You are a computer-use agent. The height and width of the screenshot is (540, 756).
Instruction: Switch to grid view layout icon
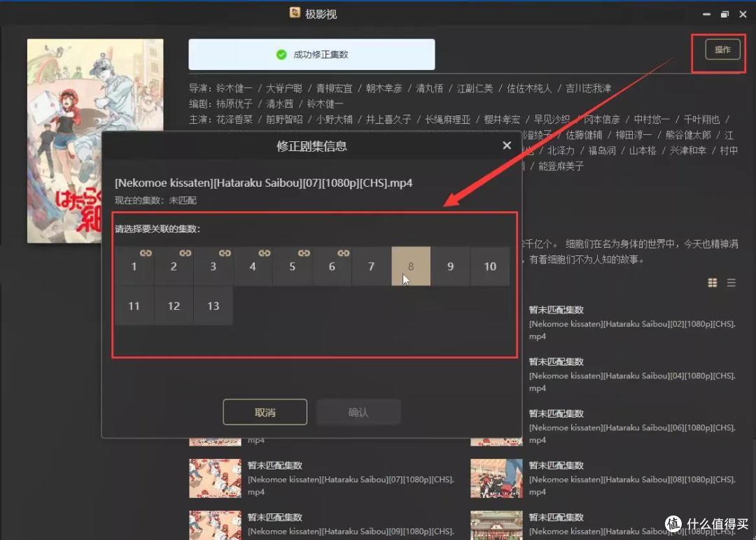713,283
